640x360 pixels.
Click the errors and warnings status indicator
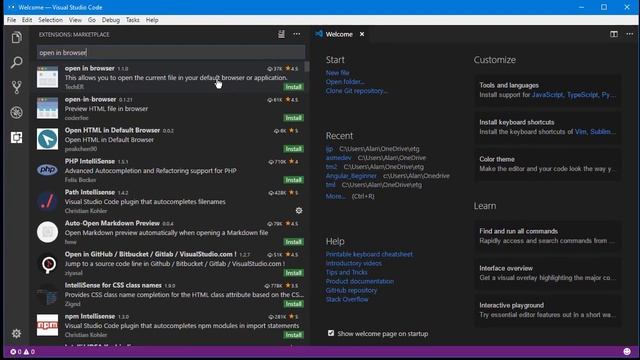click(x=22, y=352)
